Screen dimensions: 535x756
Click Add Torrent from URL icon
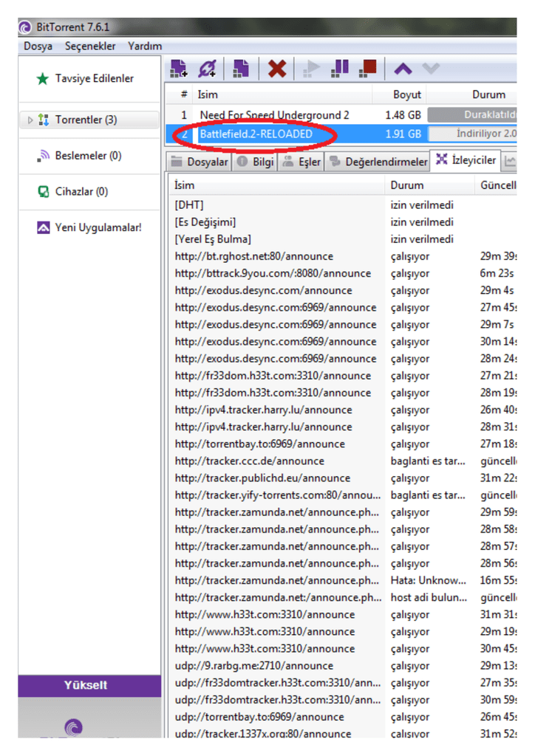click(x=208, y=69)
